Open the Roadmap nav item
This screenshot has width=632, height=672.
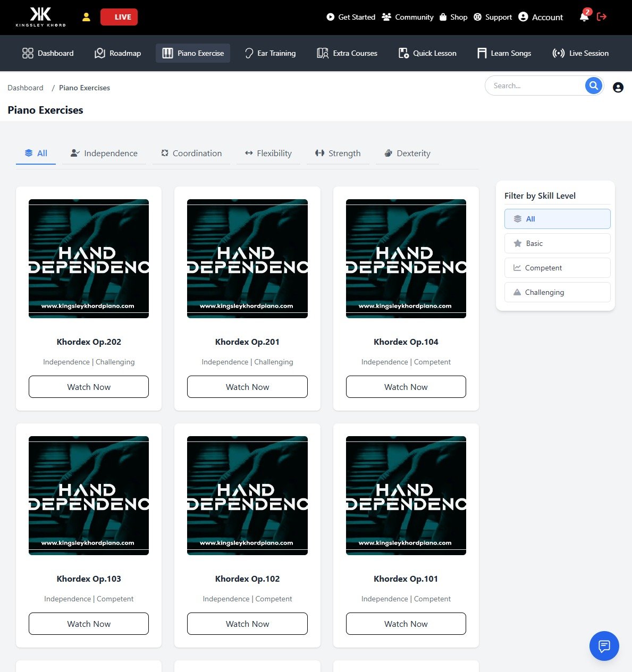pyautogui.click(x=117, y=53)
